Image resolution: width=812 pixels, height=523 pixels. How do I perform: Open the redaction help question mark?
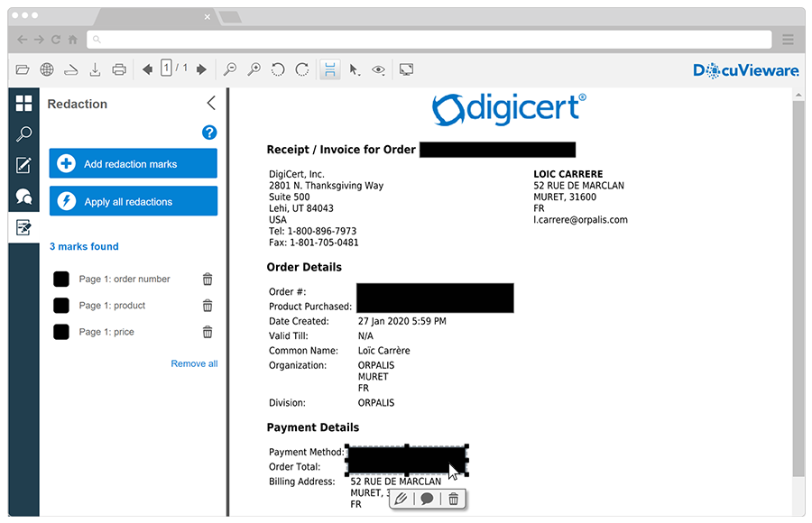(x=209, y=133)
